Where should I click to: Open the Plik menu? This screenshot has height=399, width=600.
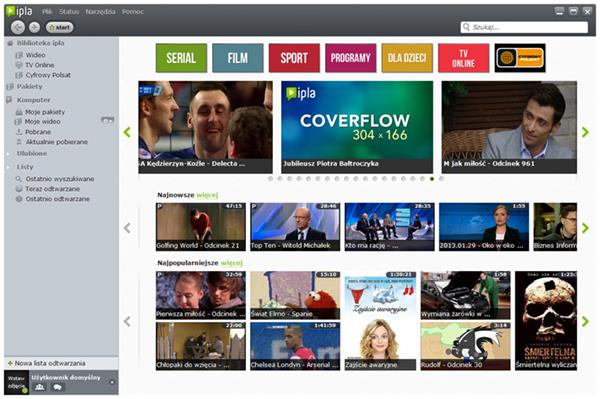pos(47,12)
